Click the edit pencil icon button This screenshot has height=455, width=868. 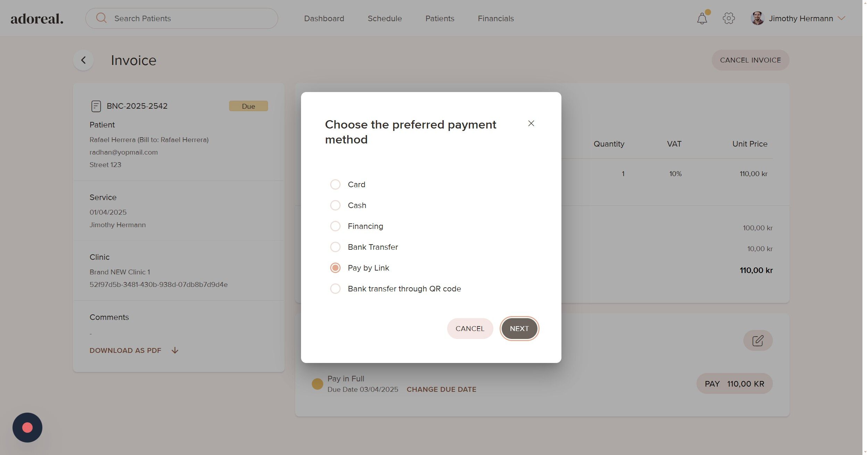pos(758,340)
